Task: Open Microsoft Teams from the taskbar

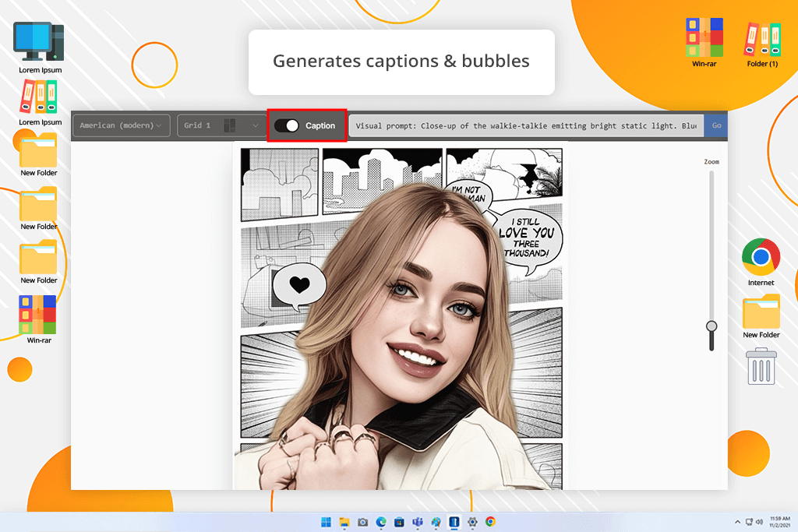Action: [418, 522]
